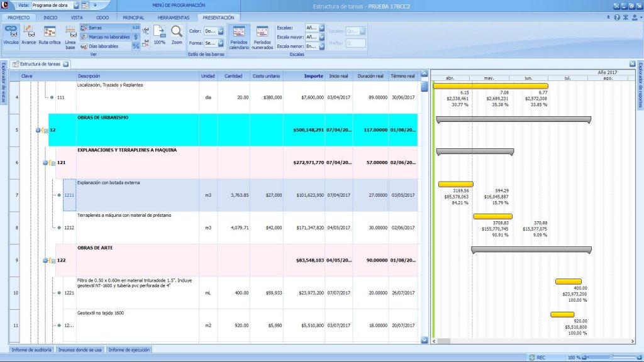This screenshot has height=362, width=644.
Task: Select Períodos calendario
Action: [239, 37]
